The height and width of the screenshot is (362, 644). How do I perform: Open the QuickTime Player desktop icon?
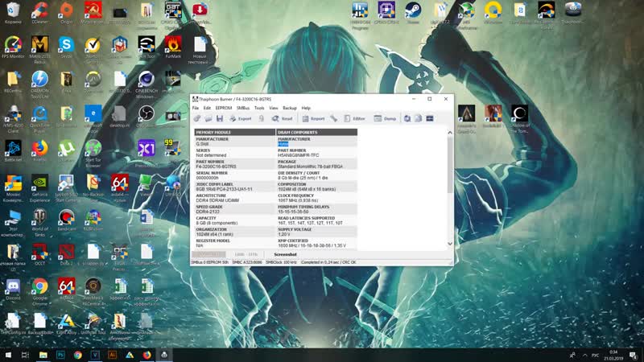(39, 119)
